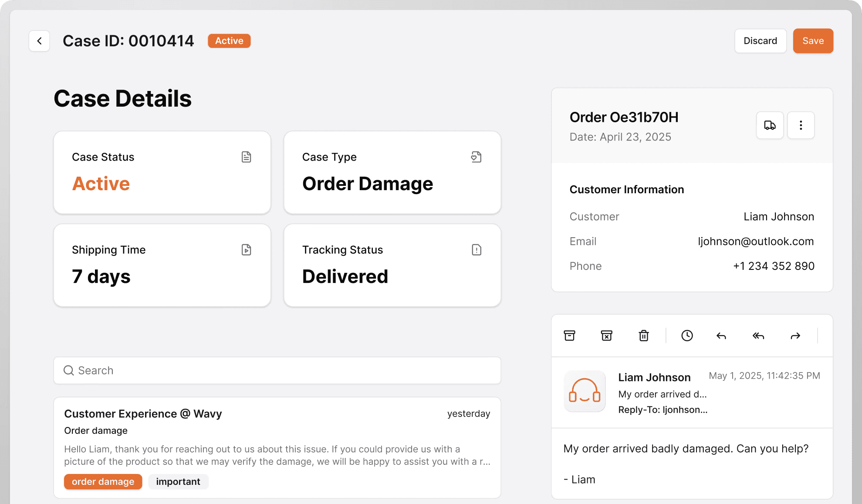Click the document icon on Case Status card

[247, 157]
